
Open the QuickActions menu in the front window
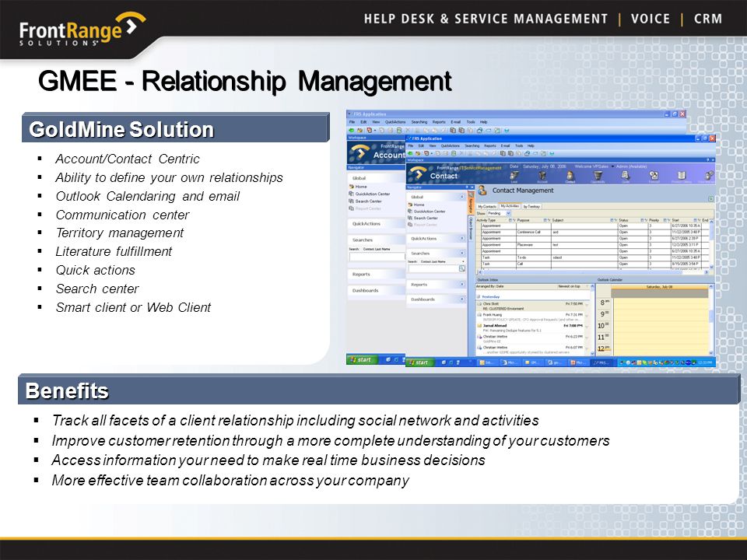[450, 145]
